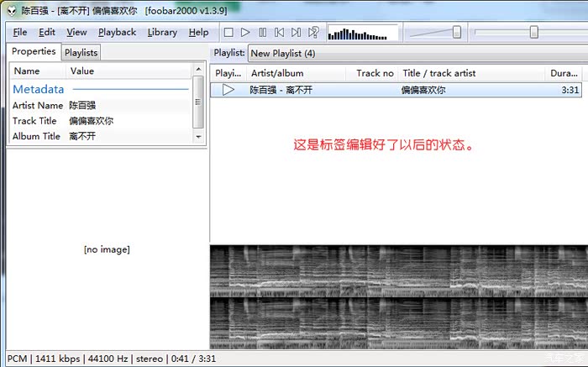
Task: Switch to the Playlists tab
Action: pyautogui.click(x=81, y=53)
